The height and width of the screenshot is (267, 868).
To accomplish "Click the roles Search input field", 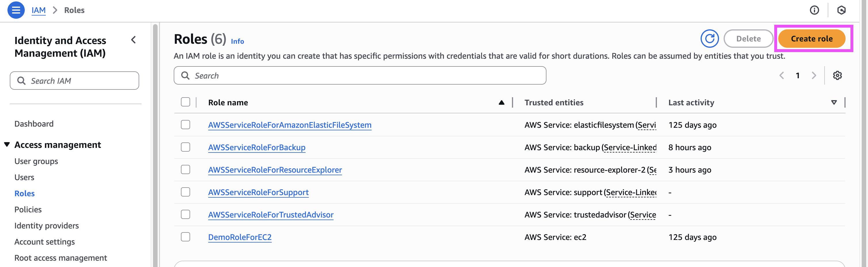I will click(x=360, y=75).
